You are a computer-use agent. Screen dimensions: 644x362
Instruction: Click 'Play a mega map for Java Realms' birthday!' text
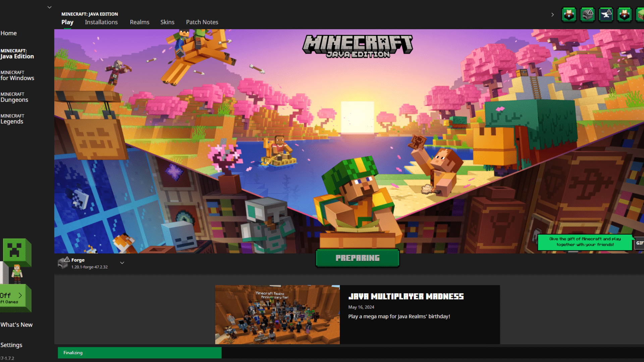(399, 316)
